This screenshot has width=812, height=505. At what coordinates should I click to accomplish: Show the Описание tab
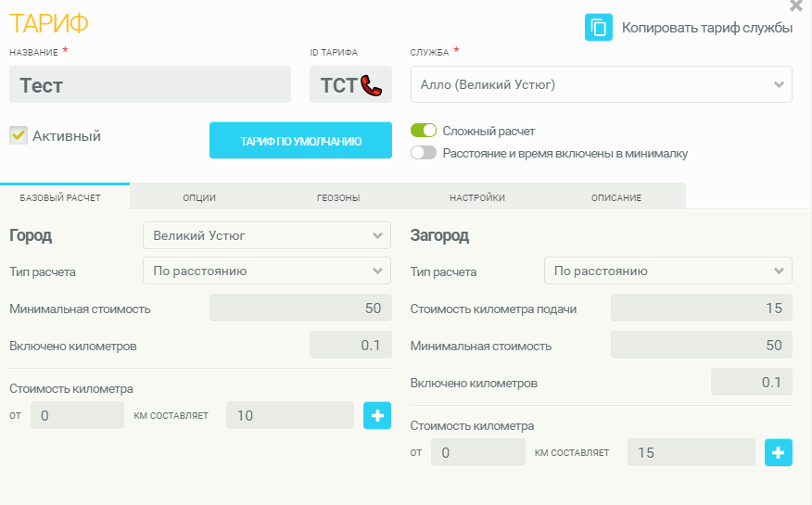[x=616, y=197]
